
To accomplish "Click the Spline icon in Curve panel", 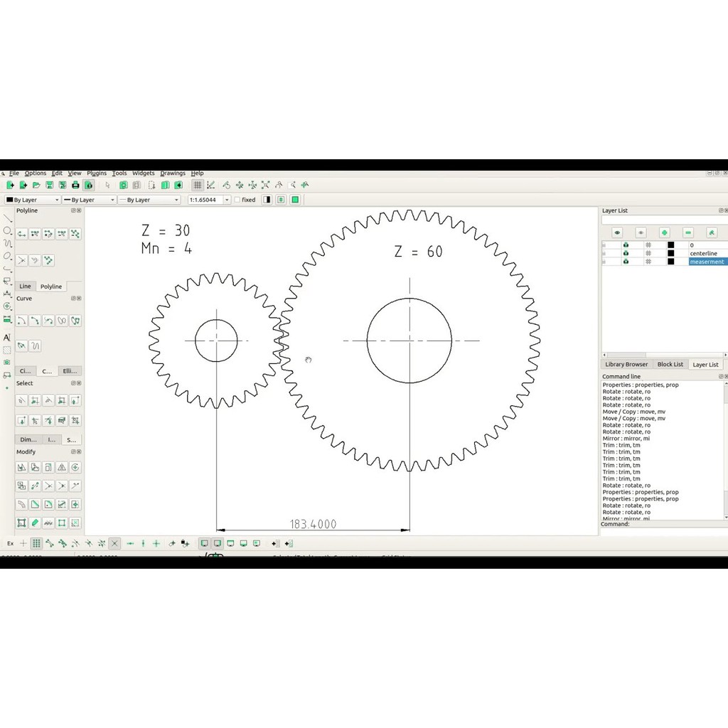I will (x=62, y=321).
